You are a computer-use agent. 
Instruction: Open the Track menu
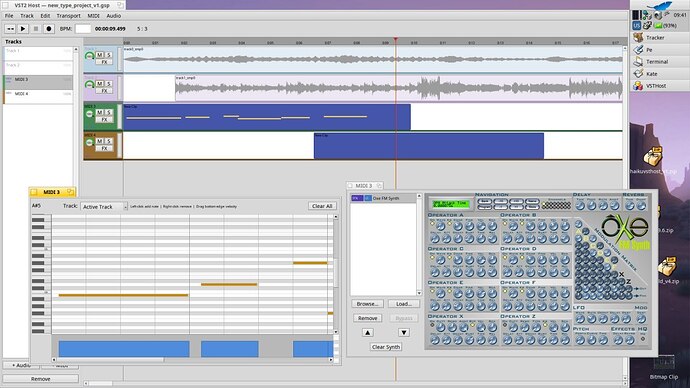[27, 15]
